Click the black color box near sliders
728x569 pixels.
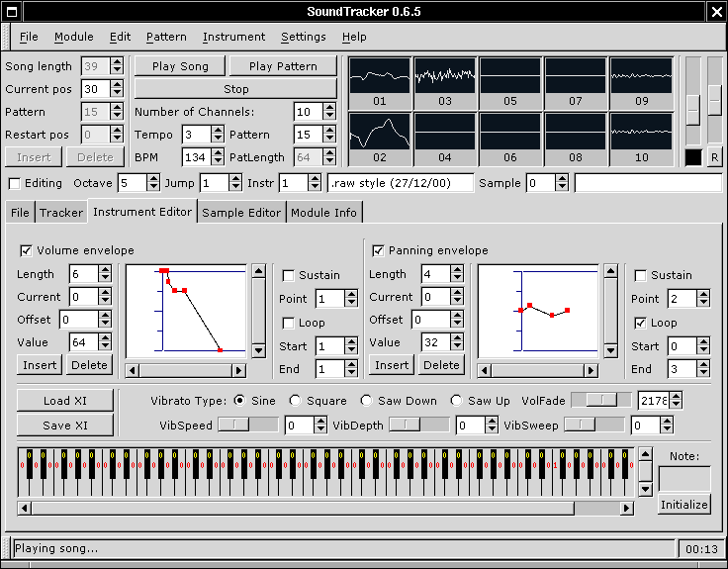[693, 157]
